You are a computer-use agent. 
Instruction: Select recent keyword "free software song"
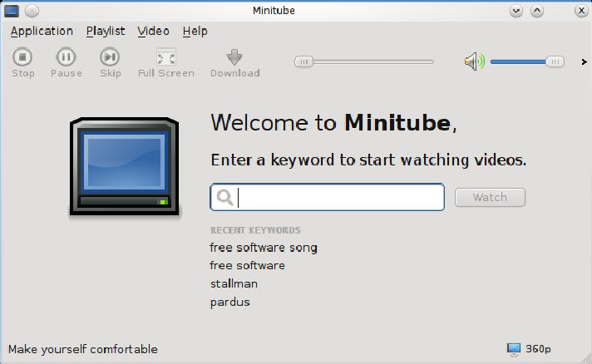coord(264,248)
